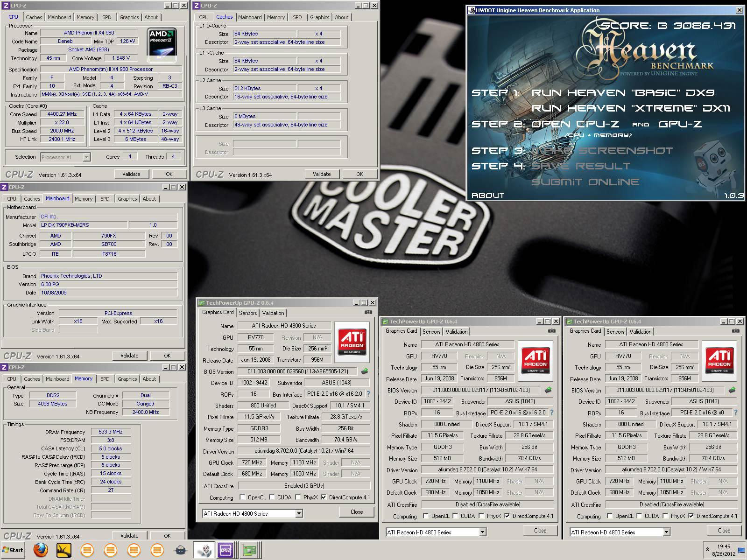Click ABOUT in the Heaven benchmark window
Image resolution: width=747 pixels, height=560 pixels.
coord(488,196)
